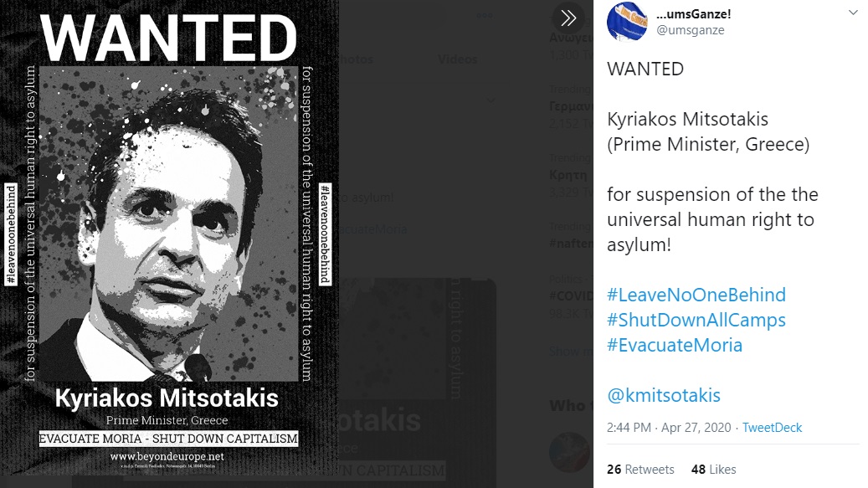View the 48 Likes list
The width and height of the screenshot is (868, 488).
pos(713,470)
